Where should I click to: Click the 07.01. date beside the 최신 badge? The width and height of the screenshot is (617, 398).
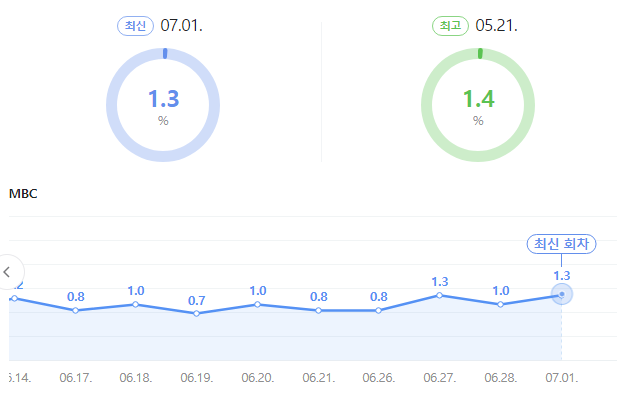pyautogui.click(x=181, y=26)
